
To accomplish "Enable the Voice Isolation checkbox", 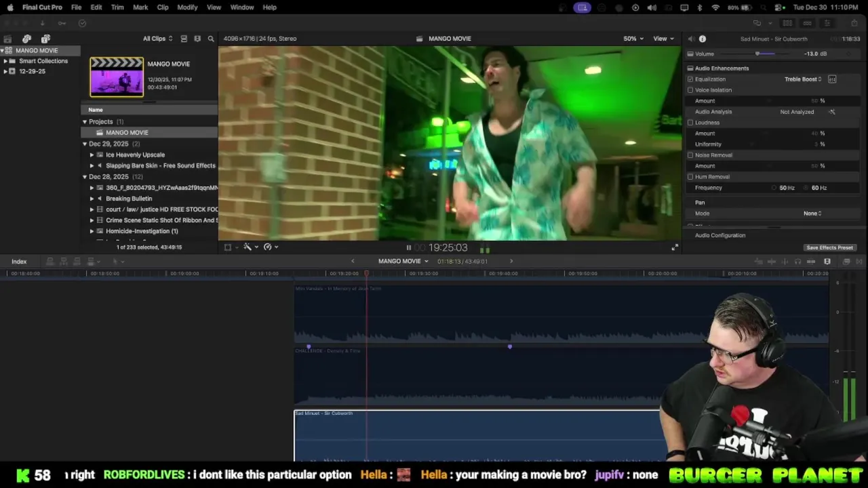I will tap(690, 90).
